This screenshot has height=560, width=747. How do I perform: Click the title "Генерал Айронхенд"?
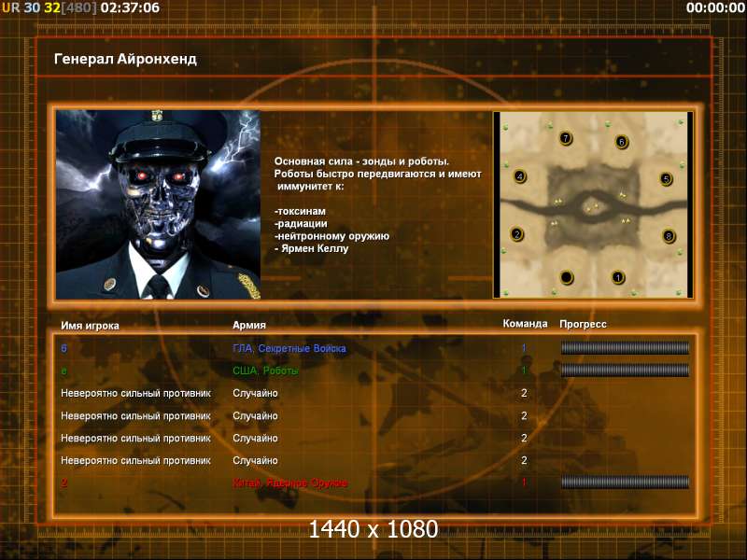click(x=125, y=59)
